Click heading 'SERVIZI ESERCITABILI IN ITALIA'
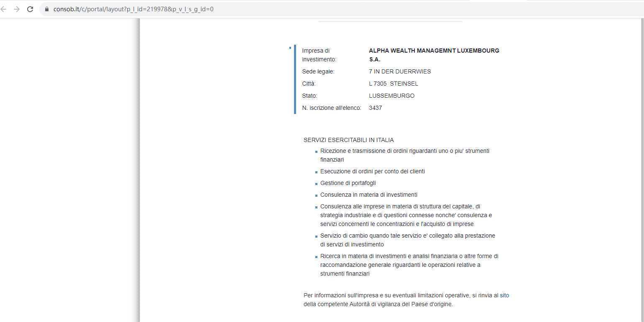The width and height of the screenshot is (644, 322). coord(349,140)
